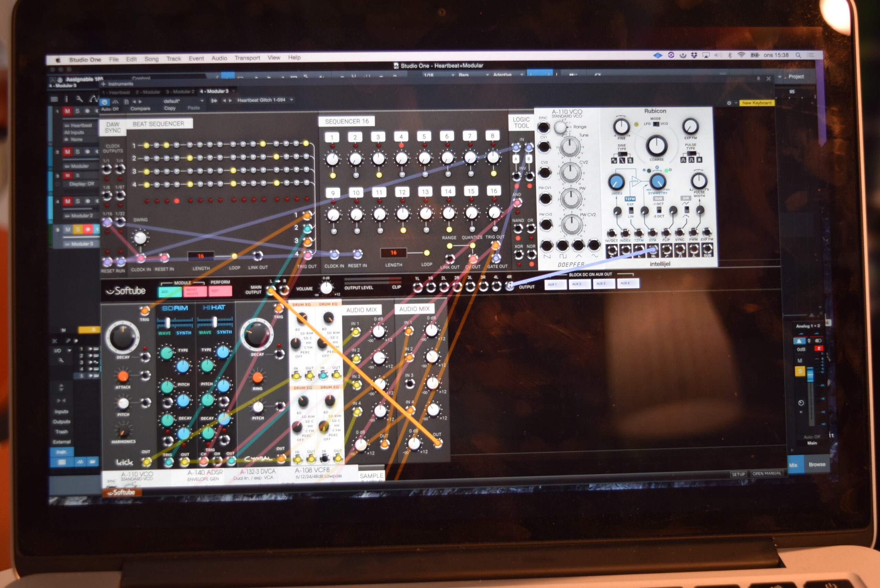Flip the Rubicon LFO/VCO mode switch
The height and width of the screenshot is (588, 880).
pos(656,124)
